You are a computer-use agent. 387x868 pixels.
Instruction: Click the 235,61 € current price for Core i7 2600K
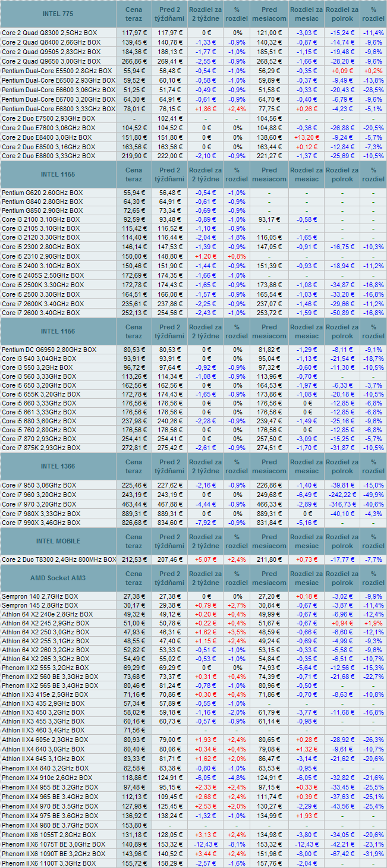coord(134,304)
